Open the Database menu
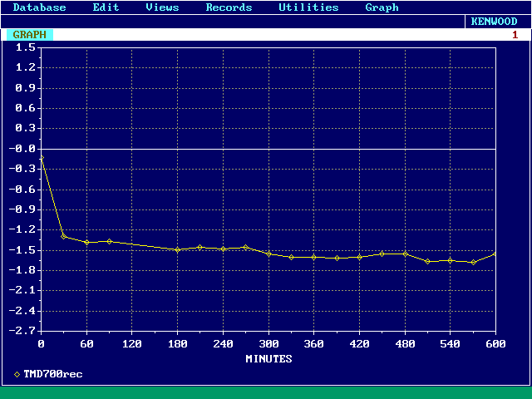The image size is (532, 399). pyautogui.click(x=39, y=7)
